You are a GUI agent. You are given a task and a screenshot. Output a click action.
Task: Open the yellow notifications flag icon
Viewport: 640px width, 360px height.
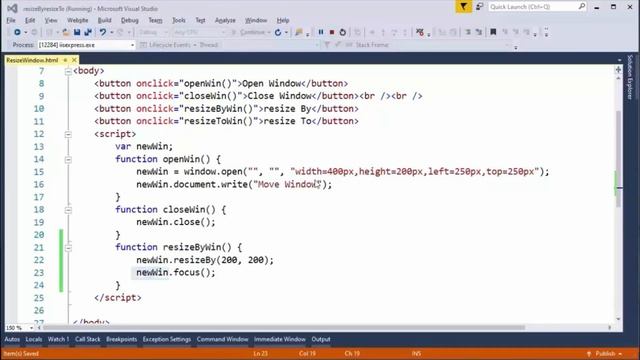[463, 7]
